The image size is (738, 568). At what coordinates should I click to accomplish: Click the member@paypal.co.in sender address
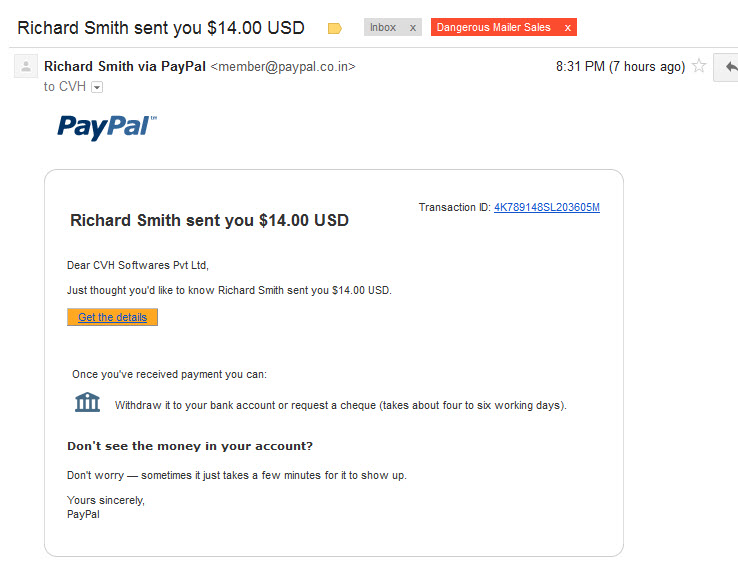(x=283, y=67)
